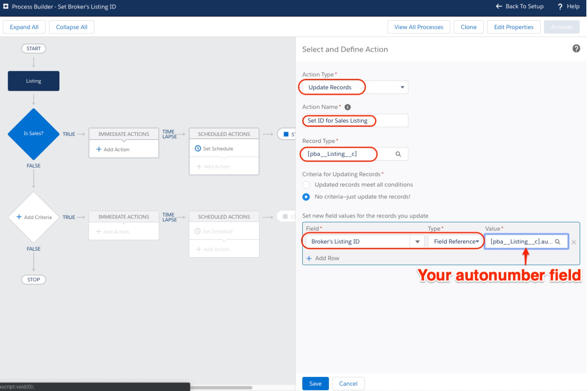
Task: Click the plus icon on Add Criteria diamond
Action: 19,217
